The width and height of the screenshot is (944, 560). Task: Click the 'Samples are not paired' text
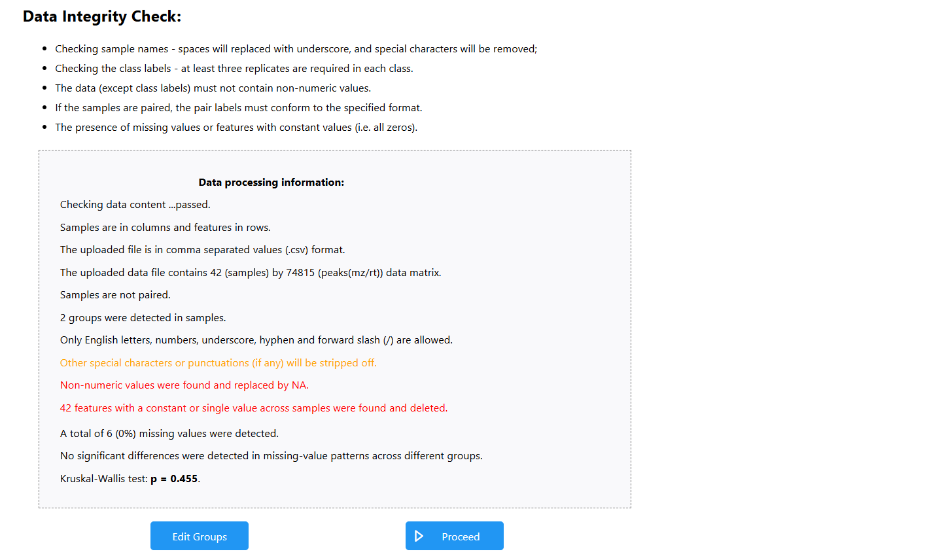tap(115, 295)
